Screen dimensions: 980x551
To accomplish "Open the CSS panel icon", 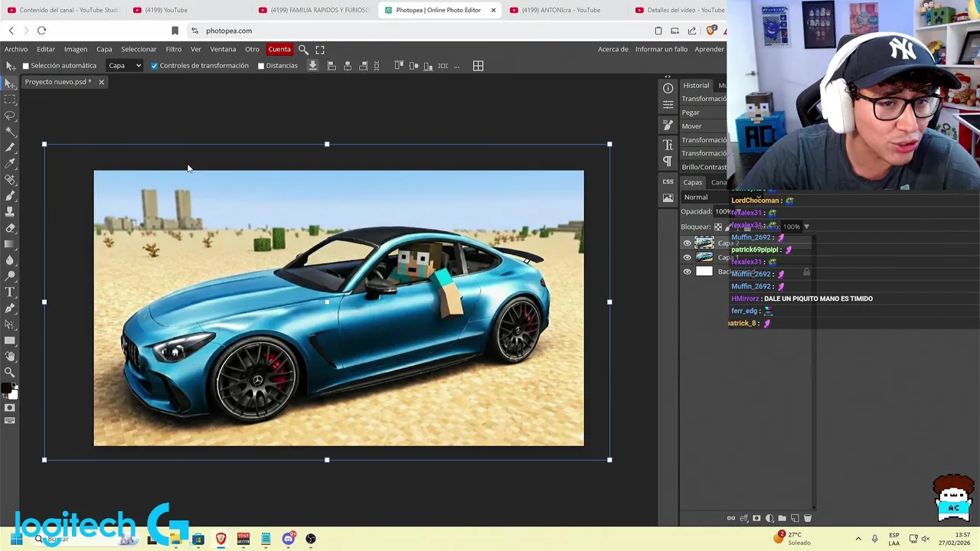I will click(x=668, y=181).
